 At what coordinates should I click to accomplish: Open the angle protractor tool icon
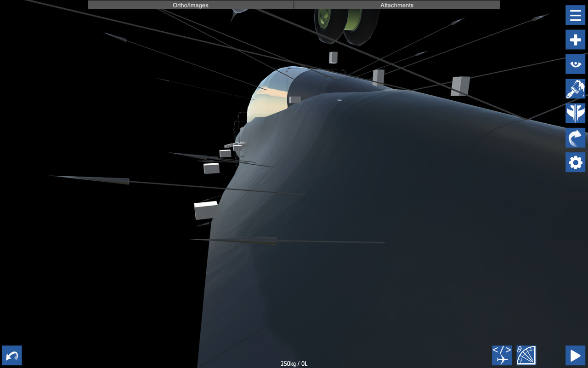(x=526, y=356)
